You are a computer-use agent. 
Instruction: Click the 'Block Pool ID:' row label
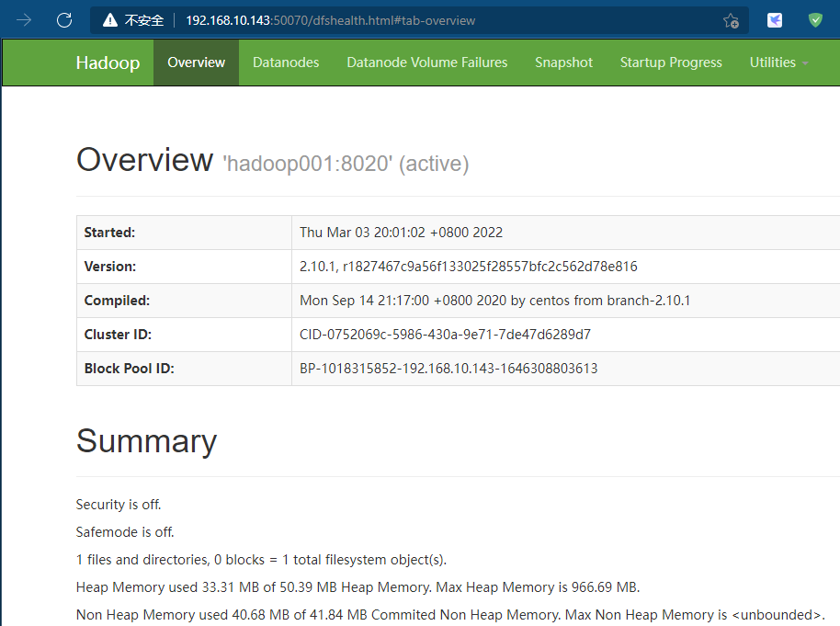129,369
